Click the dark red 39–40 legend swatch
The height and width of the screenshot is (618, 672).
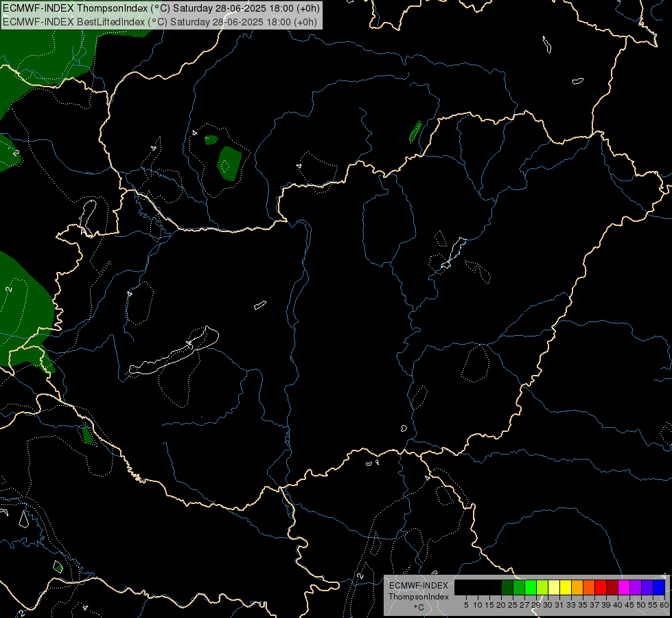tap(612, 587)
